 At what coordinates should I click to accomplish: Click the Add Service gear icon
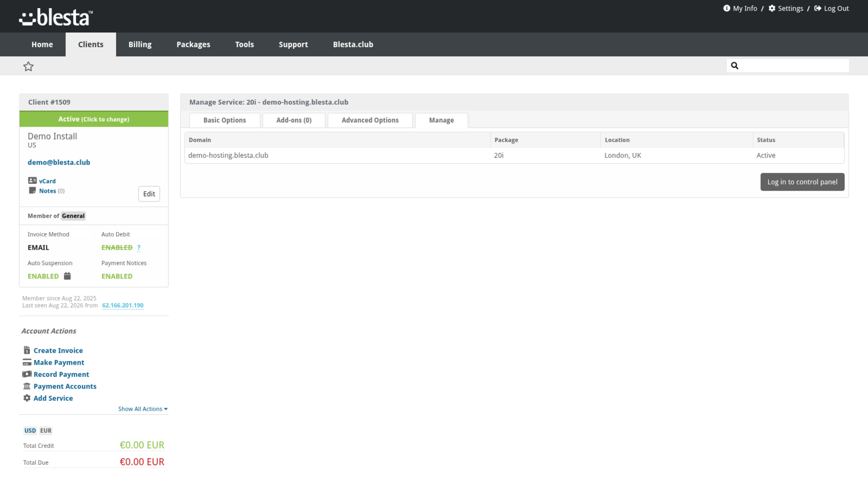(27, 398)
